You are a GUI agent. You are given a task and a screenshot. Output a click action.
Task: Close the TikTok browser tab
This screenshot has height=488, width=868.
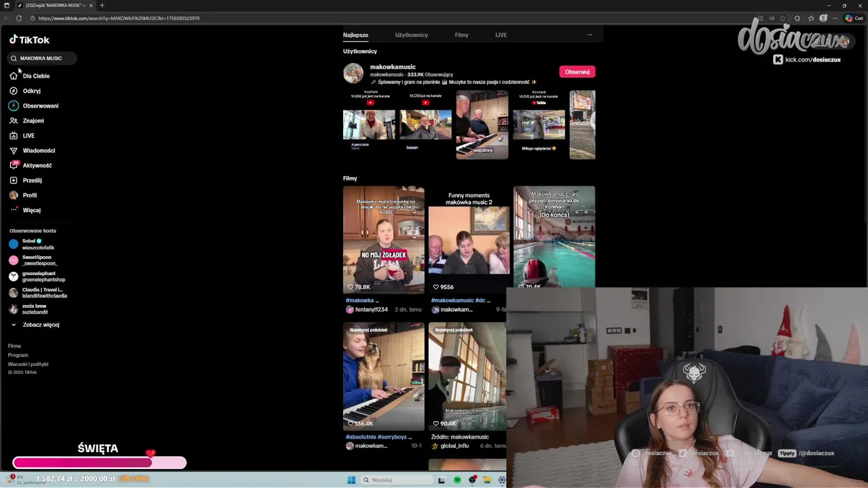91,5
